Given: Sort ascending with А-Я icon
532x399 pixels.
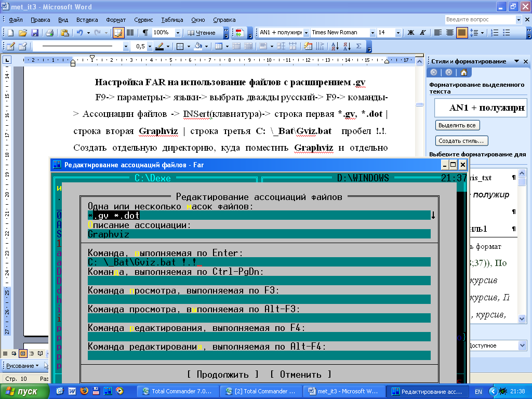Looking at the screenshot, I should click(x=335, y=46).
